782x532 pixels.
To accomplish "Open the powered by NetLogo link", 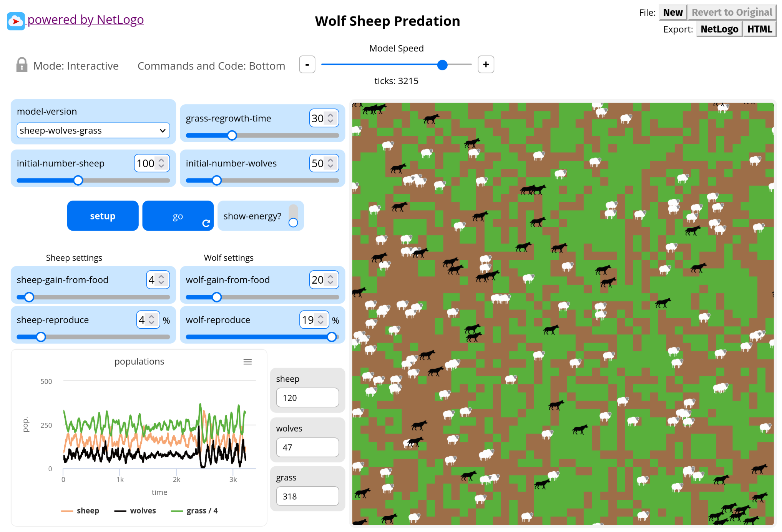I will pyautogui.click(x=86, y=19).
